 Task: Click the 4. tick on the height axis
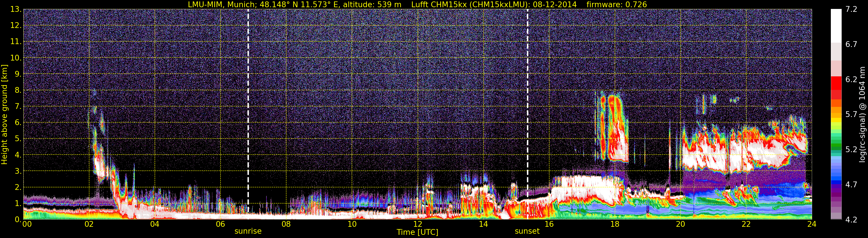tap(18, 155)
